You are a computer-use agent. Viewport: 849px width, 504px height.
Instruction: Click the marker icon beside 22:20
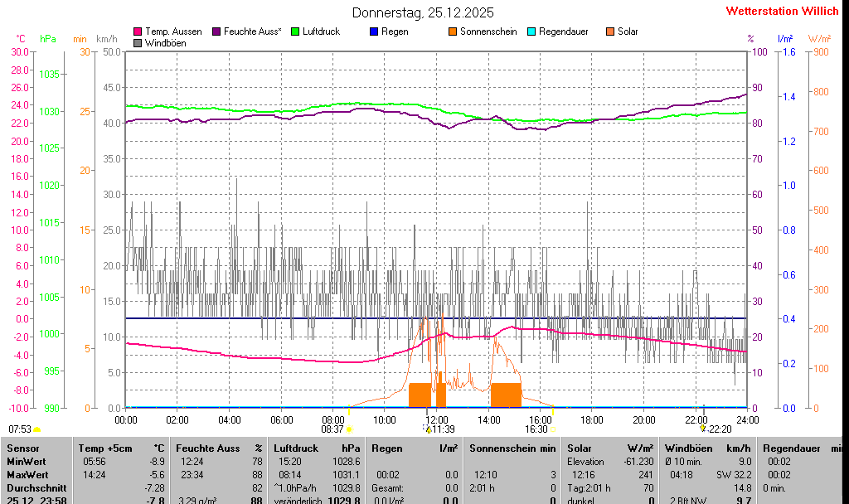(x=703, y=429)
